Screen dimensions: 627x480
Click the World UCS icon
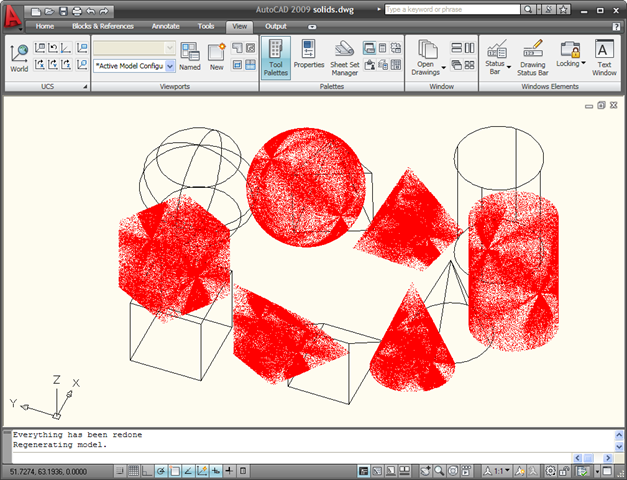19,57
